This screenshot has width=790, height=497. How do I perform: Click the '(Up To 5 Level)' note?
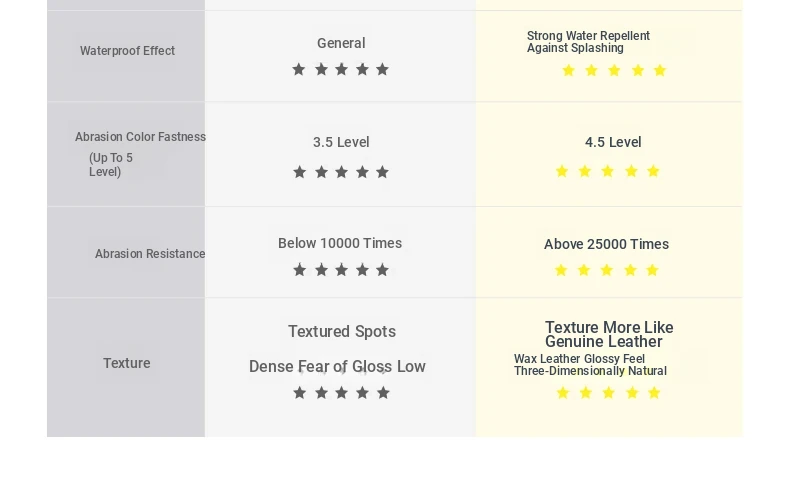111,165
